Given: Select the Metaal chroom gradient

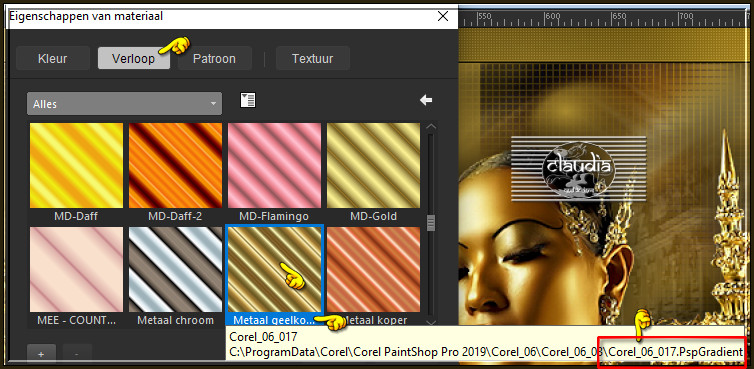Looking at the screenshot, I should [x=176, y=269].
